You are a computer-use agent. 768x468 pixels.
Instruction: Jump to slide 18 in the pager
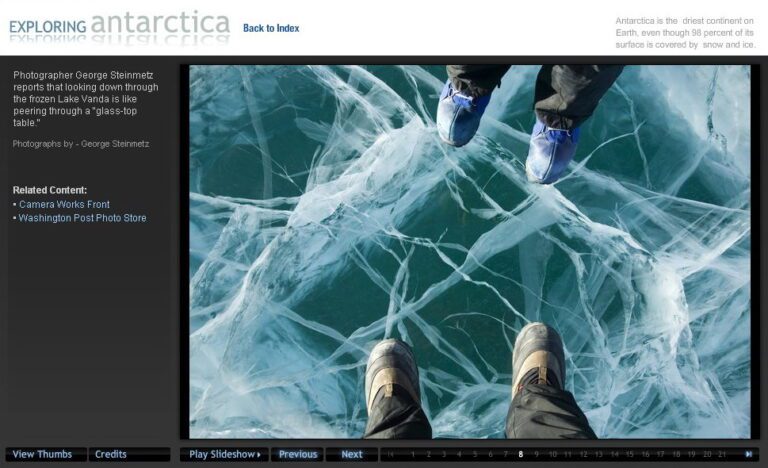point(676,454)
